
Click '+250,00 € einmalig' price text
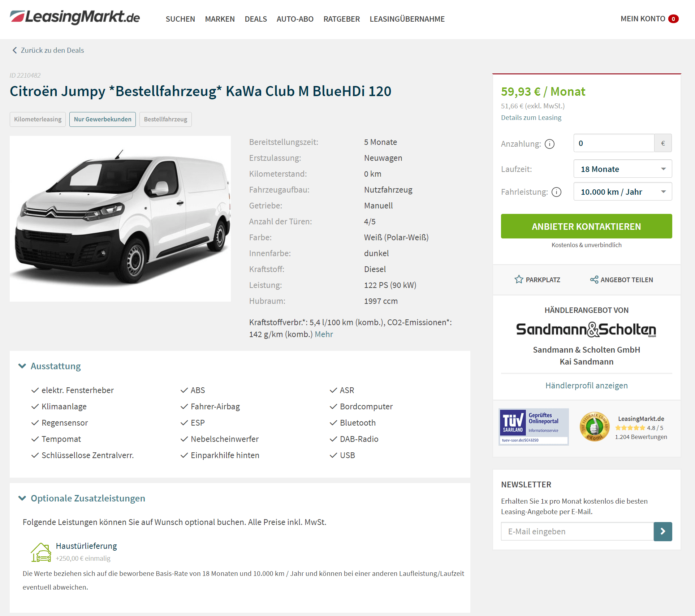coord(83,558)
